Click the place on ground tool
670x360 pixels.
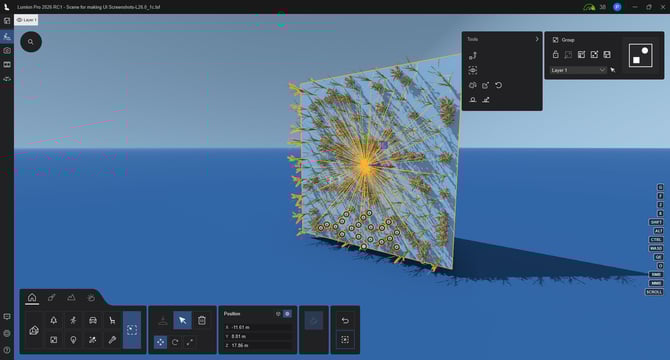[473, 100]
